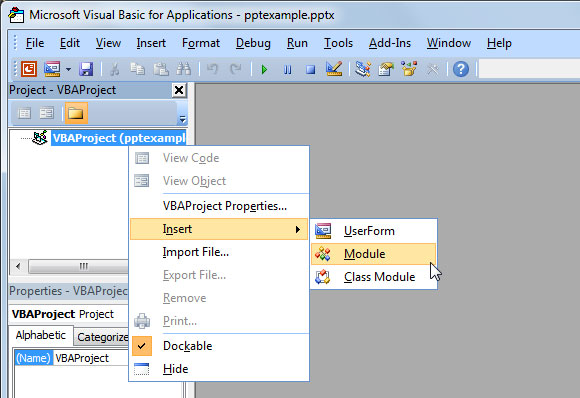Viewport: 580px width, 398px height.
Task: Open Project Explorer toolbar icon
Action: coord(363,69)
